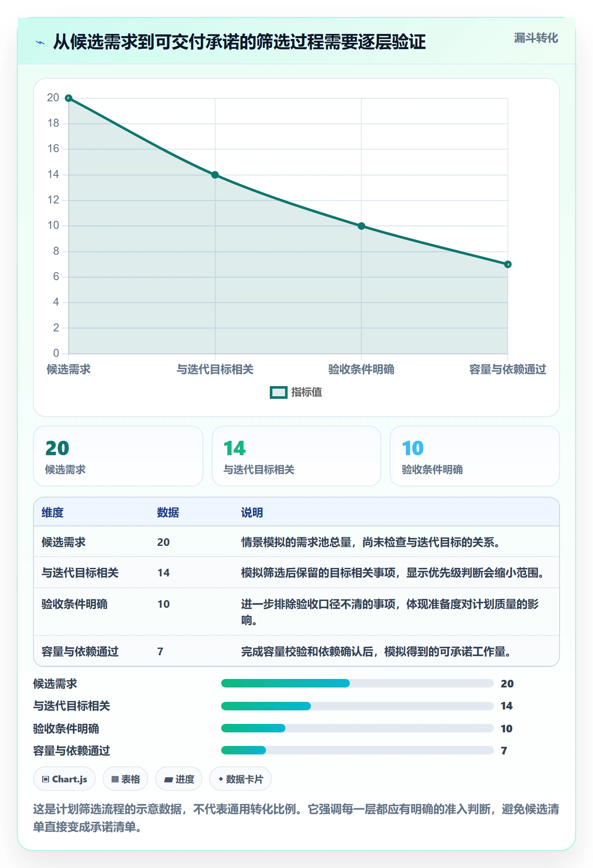593x868 pixels.
Task: Open the 20 候选需求 data card
Action: 118,456
